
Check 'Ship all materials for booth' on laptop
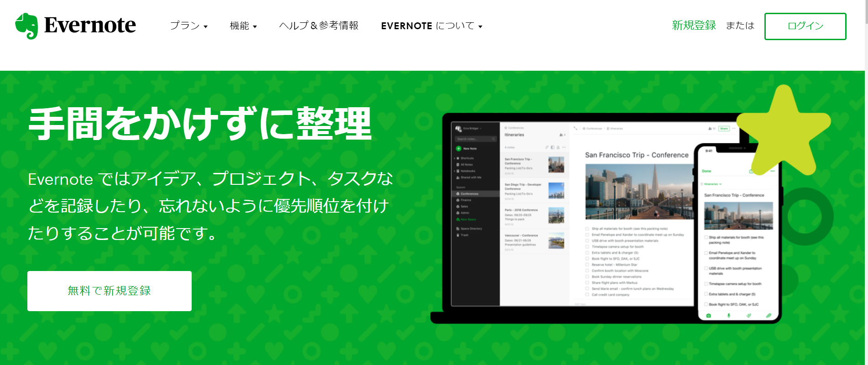point(587,229)
